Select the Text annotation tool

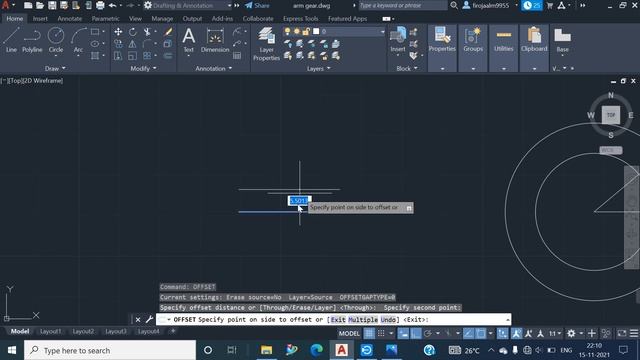point(189,40)
